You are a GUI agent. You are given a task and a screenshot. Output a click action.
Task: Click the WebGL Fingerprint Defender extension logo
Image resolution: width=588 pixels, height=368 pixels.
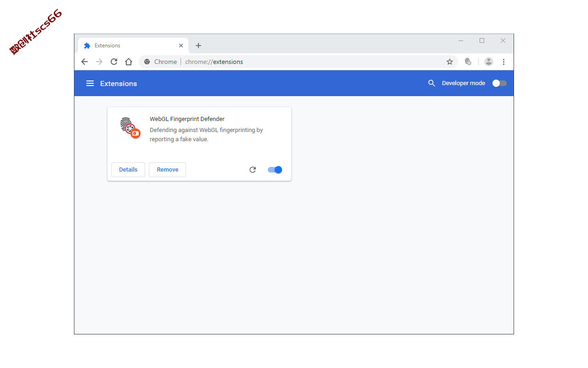[x=130, y=128]
